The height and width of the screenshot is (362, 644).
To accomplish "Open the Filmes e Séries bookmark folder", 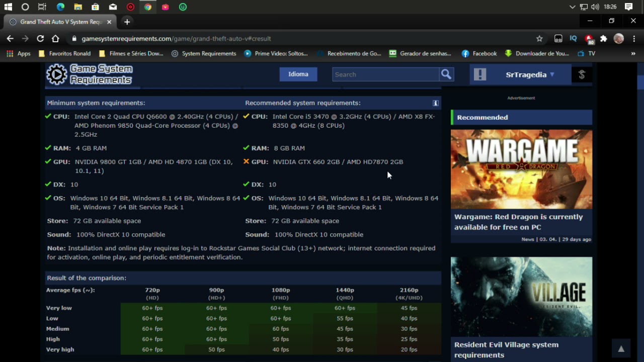I will tap(131, 53).
